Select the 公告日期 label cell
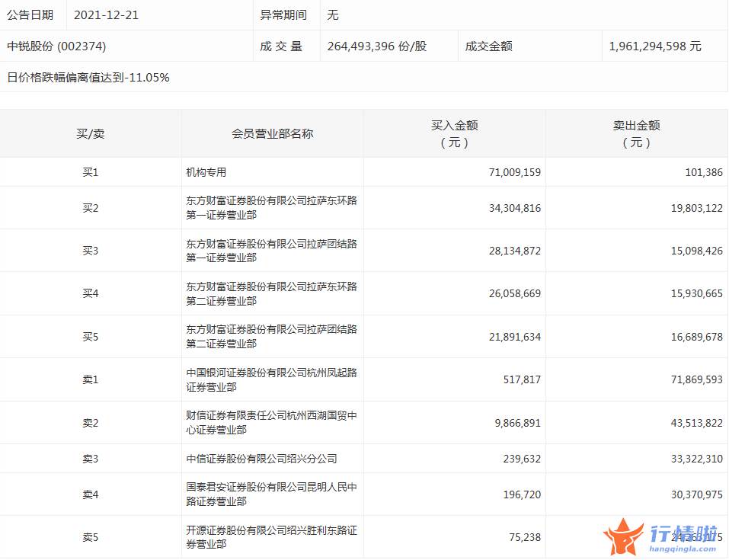Image resolution: width=729 pixels, height=560 pixels. point(30,15)
